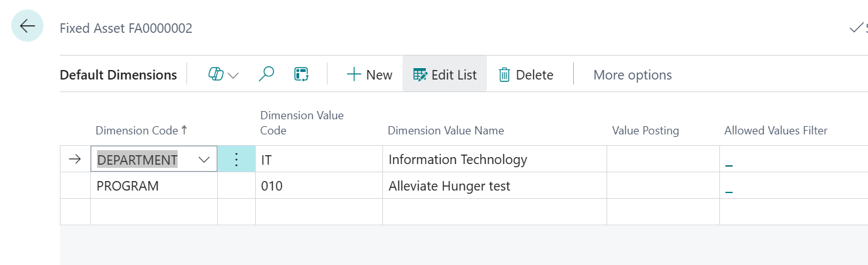
Task: Click the analyze view icon
Action: [x=302, y=74]
